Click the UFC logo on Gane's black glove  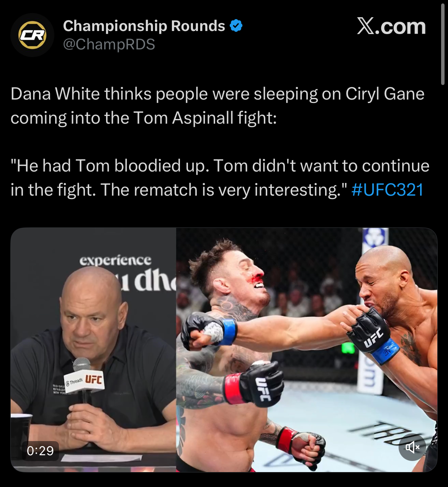pyautogui.click(x=373, y=339)
